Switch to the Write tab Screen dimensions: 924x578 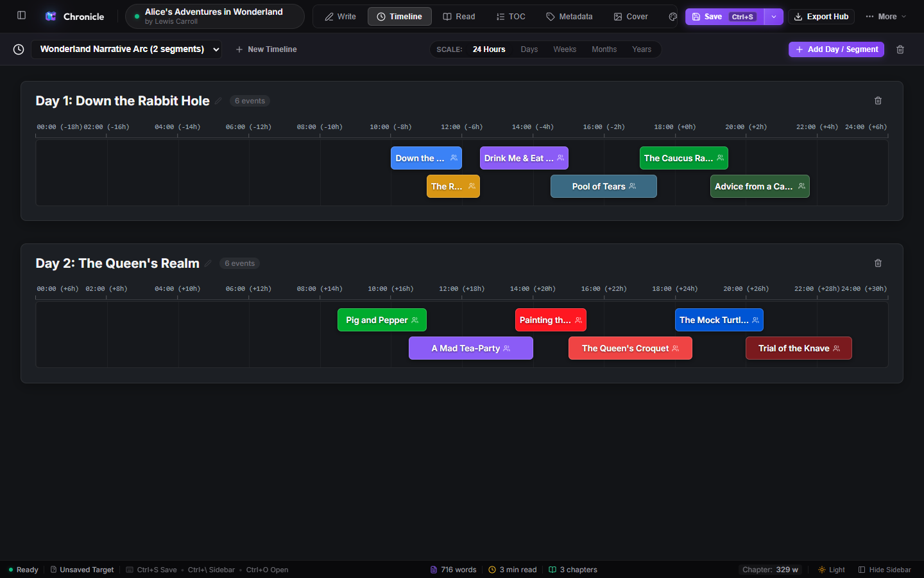340,17
